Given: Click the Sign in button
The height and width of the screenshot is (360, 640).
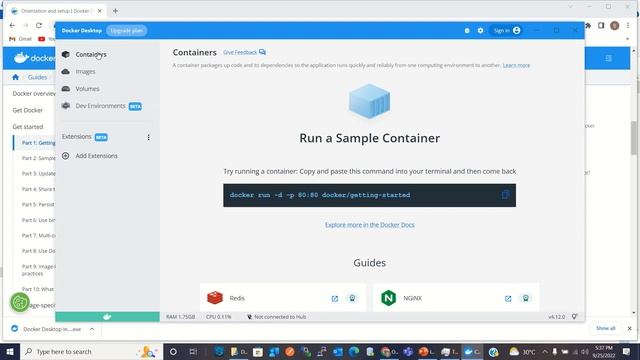Looking at the screenshot, I should click(507, 31).
